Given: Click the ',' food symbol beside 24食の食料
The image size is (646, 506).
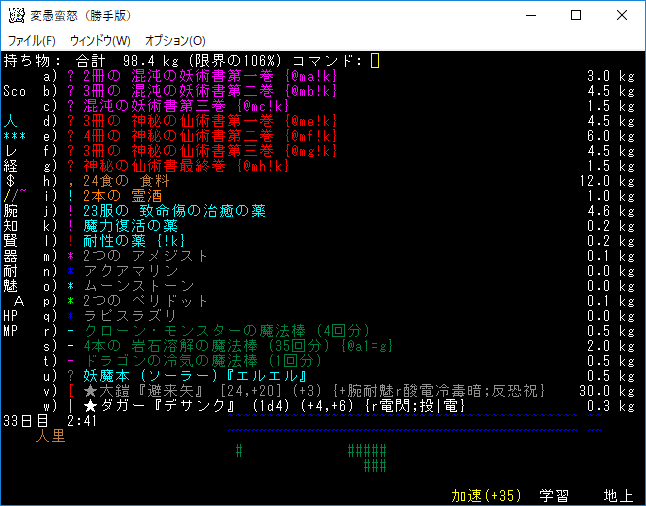Looking at the screenshot, I should tap(71, 181).
